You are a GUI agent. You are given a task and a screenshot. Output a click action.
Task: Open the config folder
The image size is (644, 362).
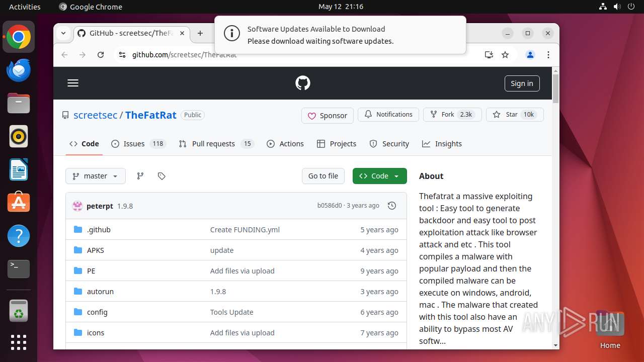(x=97, y=312)
